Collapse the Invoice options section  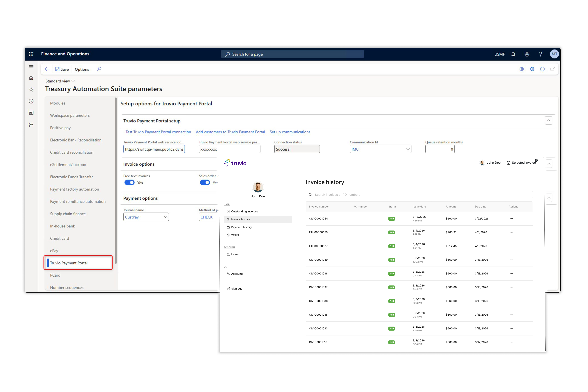(x=549, y=164)
